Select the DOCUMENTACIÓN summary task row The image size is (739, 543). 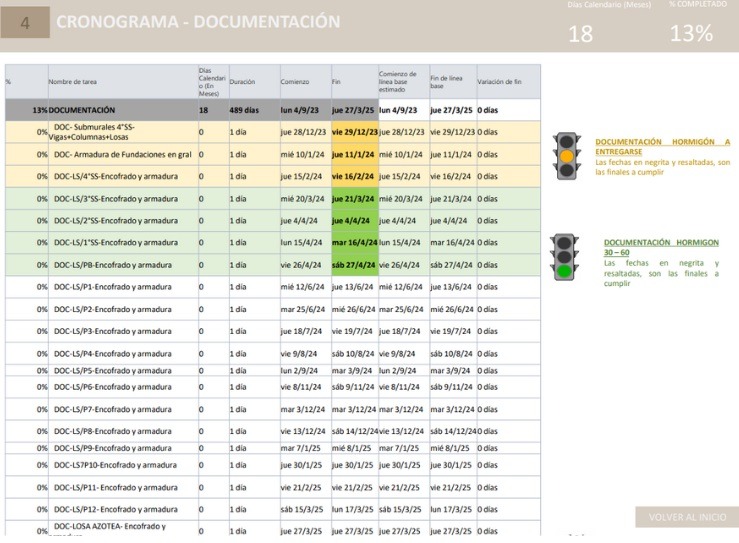(273, 110)
